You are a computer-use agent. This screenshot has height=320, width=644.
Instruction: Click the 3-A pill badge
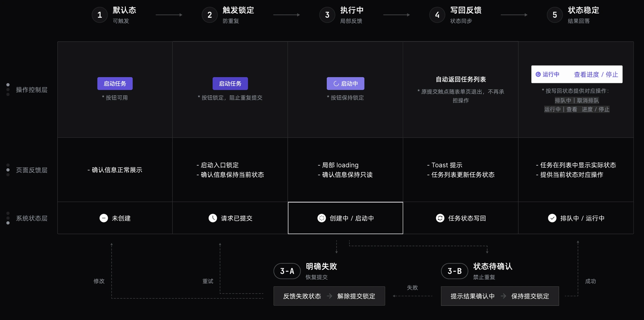click(287, 271)
